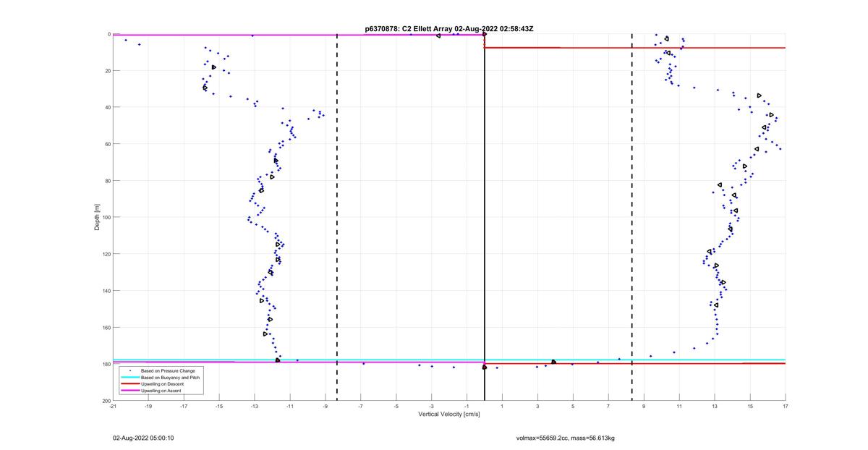Click depth-axis tick label "20"
The height and width of the screenshot is (450, 868).
coord(107,71)
